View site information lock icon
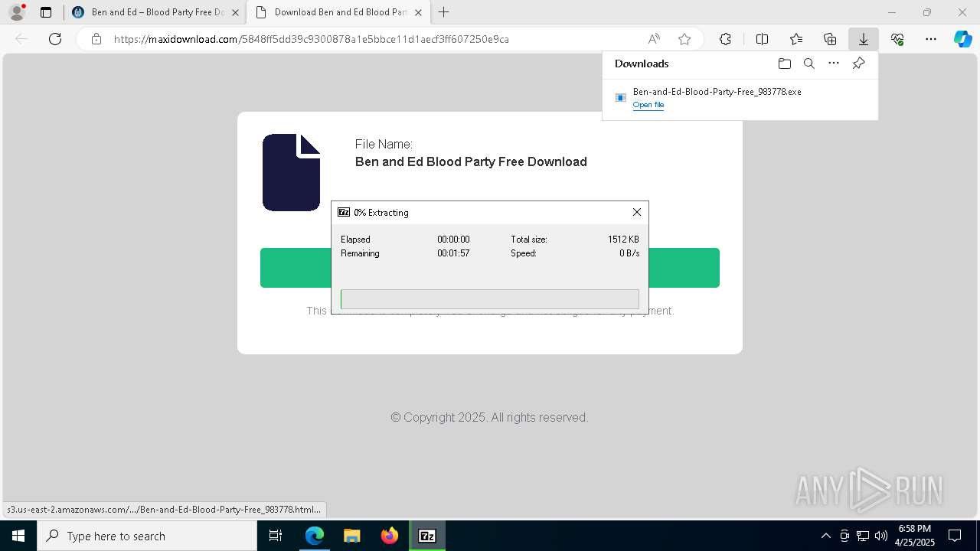 coord(96,39)
